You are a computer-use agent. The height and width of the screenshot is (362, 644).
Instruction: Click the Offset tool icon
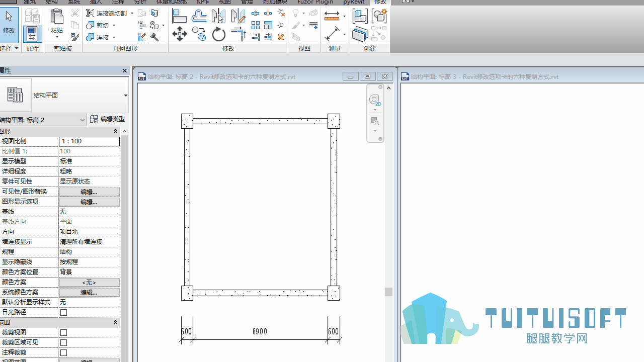click(199, 16)
